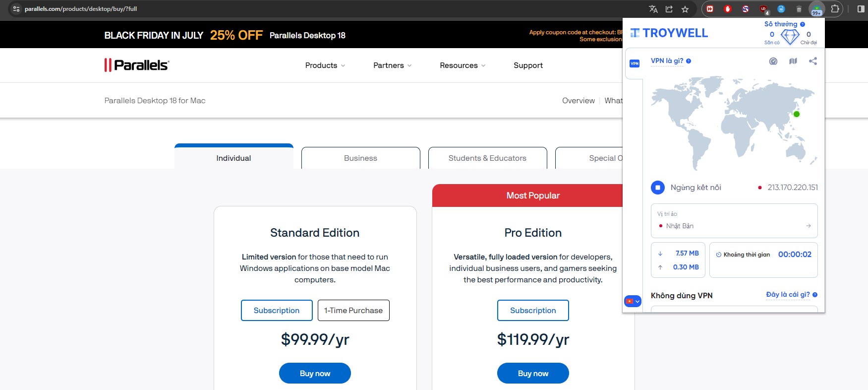Click Buy now under Pro Edition

point(533,374)
